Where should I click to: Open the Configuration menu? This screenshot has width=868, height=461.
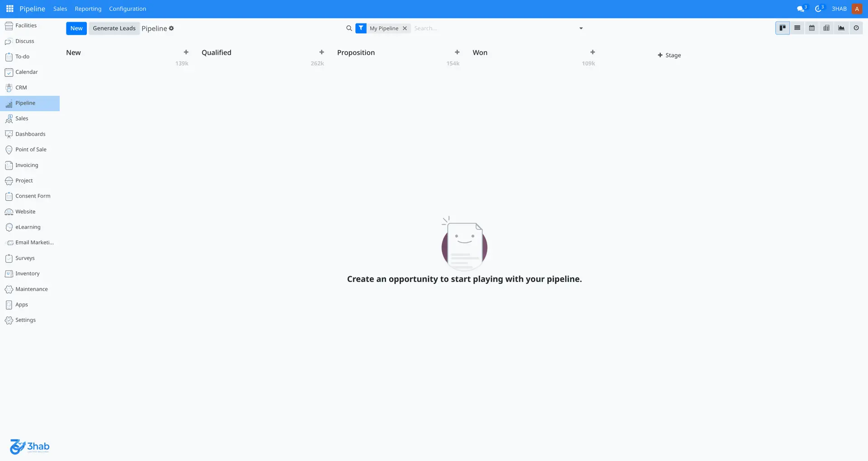(x=127, y=9)
